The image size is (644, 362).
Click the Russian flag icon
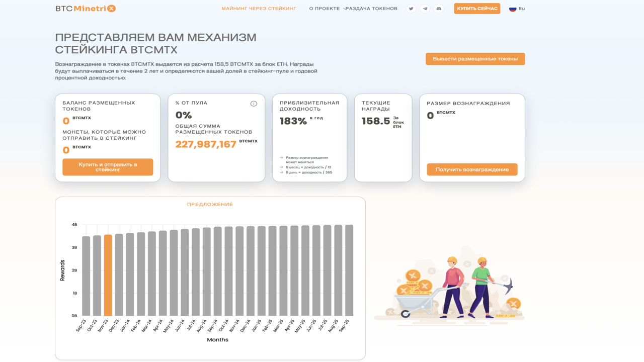[x=513, y=9]
